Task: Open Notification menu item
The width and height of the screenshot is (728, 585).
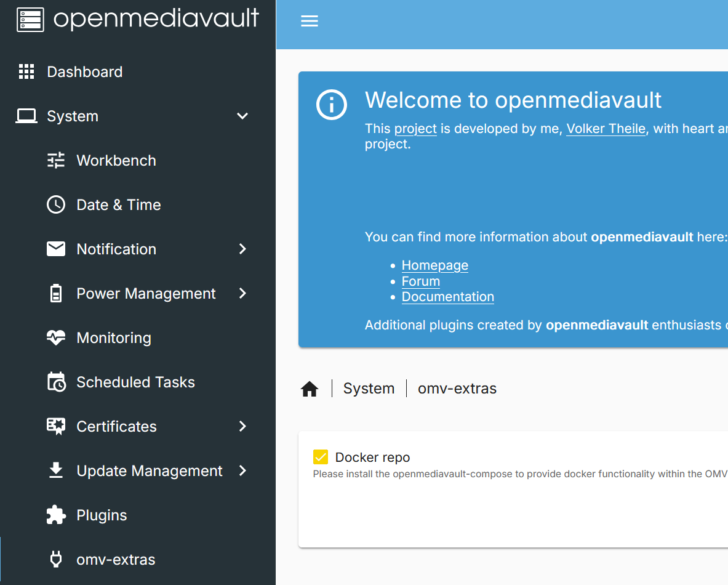Action: [x=116, y=249]
